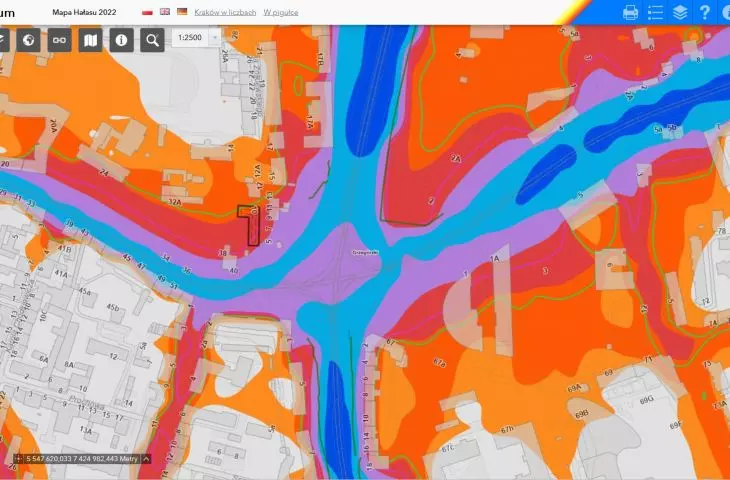
Task: Click building number 67h on the map
Action: tap(507, 430)
